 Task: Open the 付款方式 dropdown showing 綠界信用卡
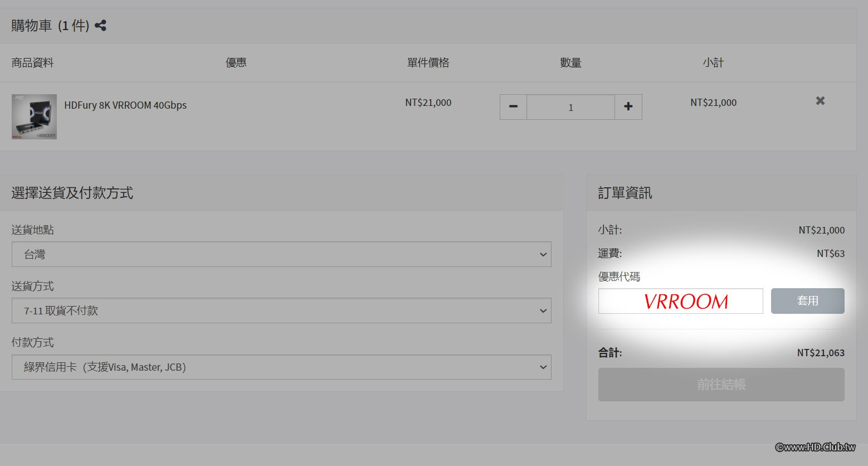click(281, 367)
